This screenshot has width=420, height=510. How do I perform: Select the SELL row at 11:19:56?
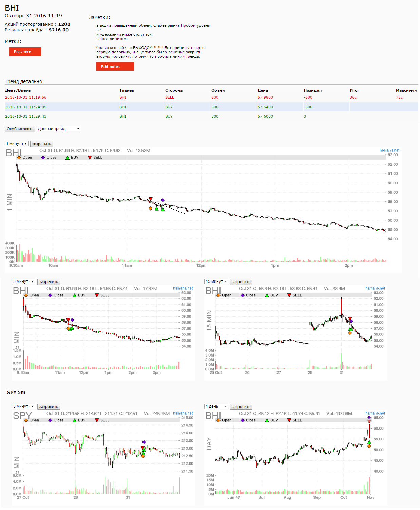pyautogui.click(x=211, y=97)
